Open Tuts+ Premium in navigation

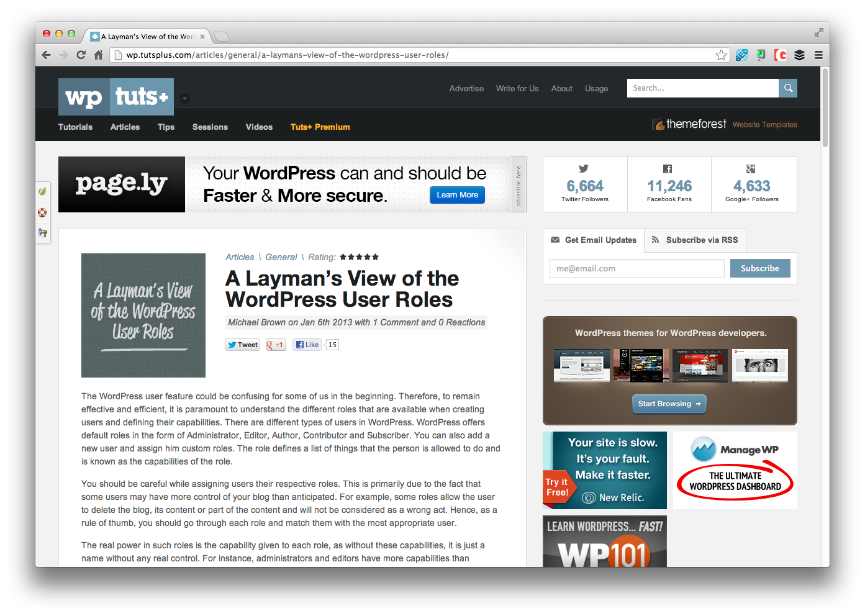click(320, 127)
